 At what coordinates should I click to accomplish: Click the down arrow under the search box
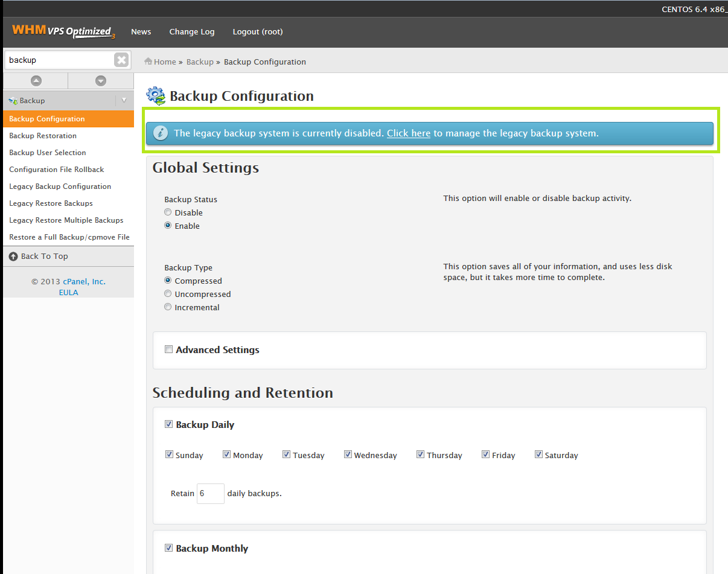[101, 81]
